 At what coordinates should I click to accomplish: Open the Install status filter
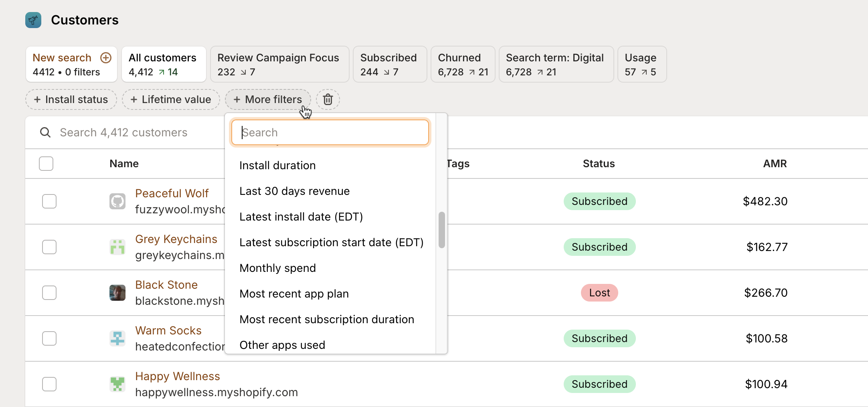click(71, 99)
